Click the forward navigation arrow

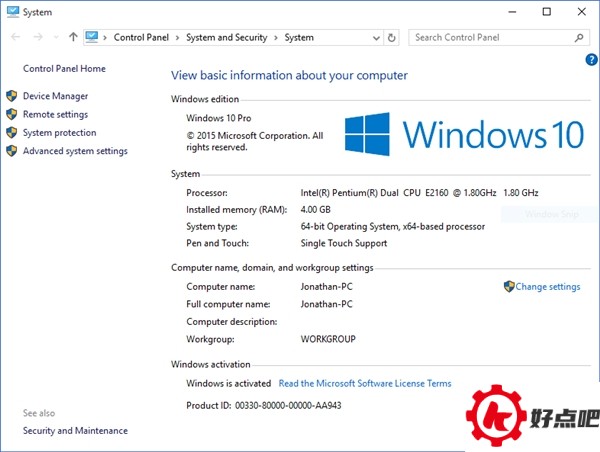click(38, 37)
